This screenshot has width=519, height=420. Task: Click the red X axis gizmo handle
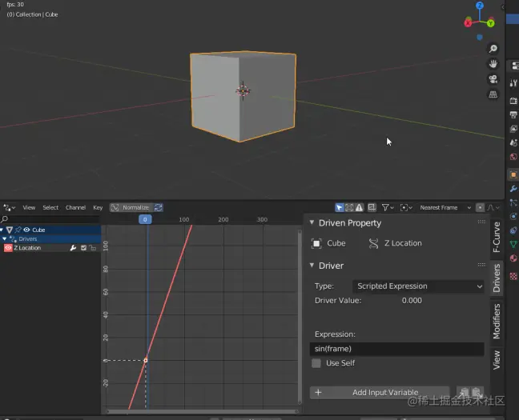coord(468,23)
